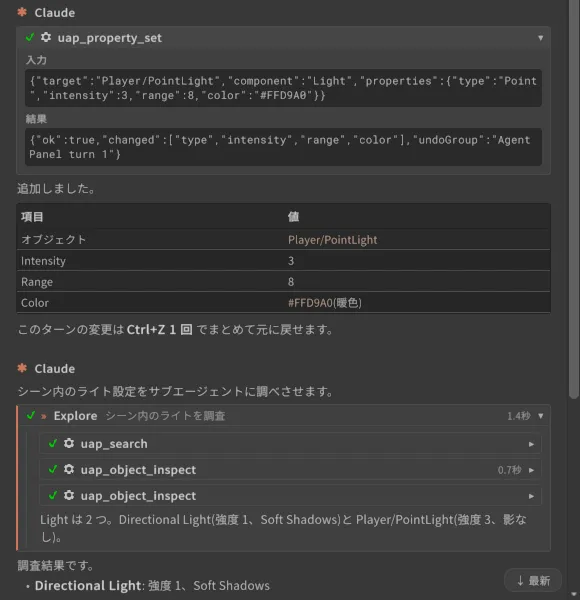The image size is (580, 600).
Task: Click the Explore subagent summary text
Action: coord(283,528)
